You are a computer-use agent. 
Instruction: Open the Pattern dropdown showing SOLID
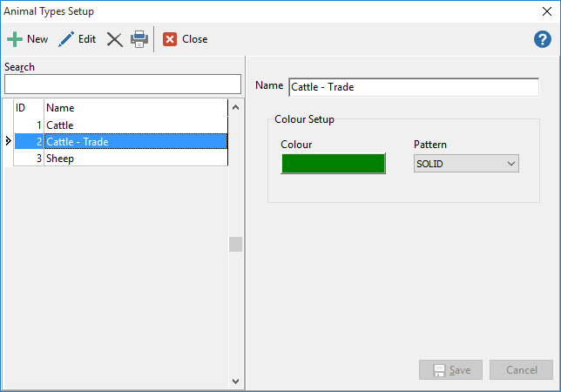[466, 164]
